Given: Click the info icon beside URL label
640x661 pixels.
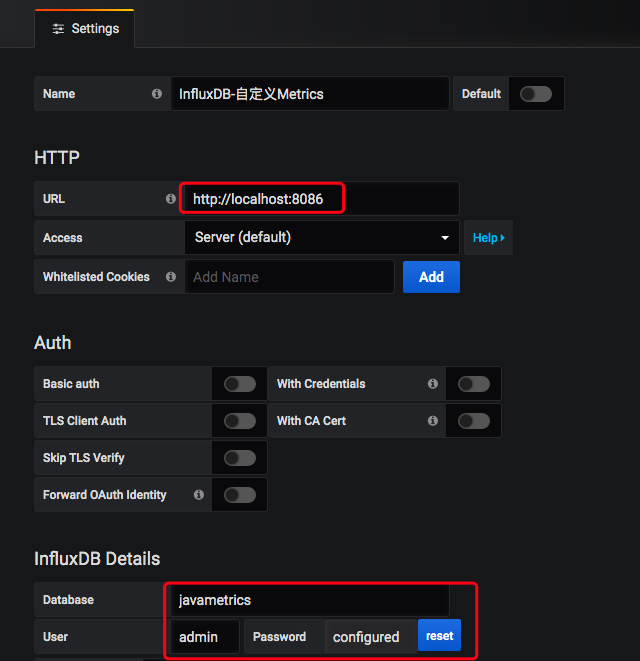Looking at the screenshot, I should 170,199.
